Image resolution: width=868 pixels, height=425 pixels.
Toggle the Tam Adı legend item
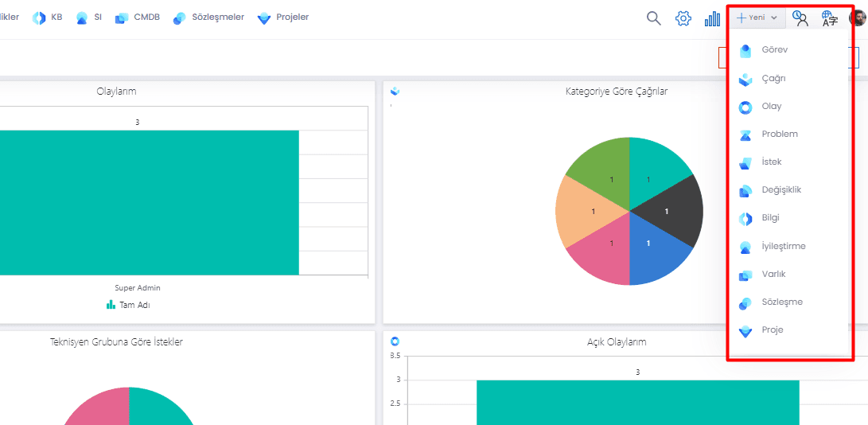click(128, 305)
